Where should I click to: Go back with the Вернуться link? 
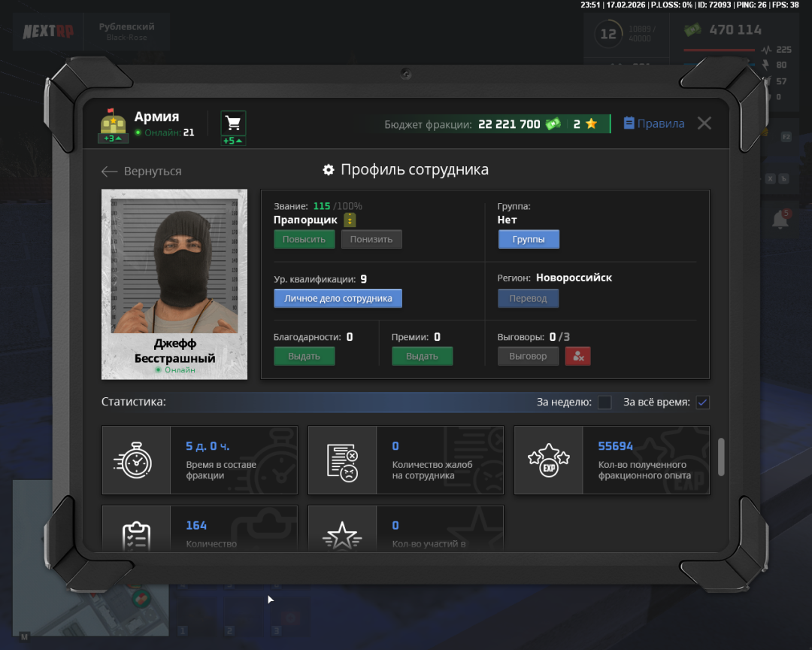[x=142, y=172]
